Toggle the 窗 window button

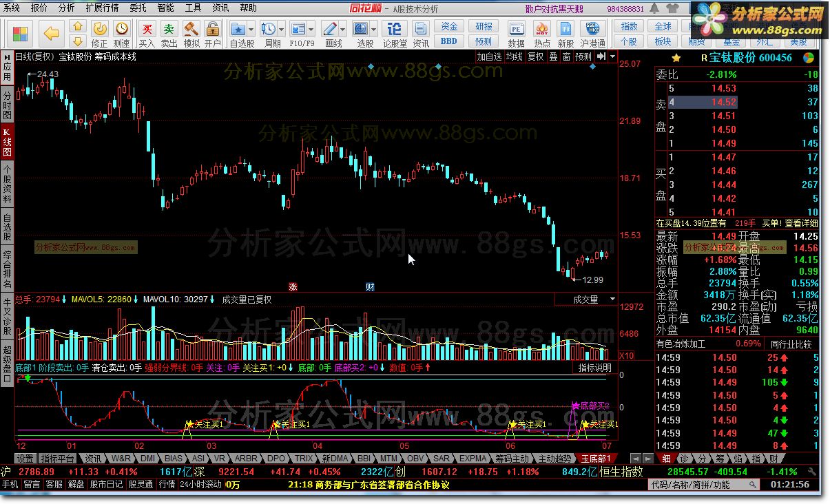[x=566, y=56]
